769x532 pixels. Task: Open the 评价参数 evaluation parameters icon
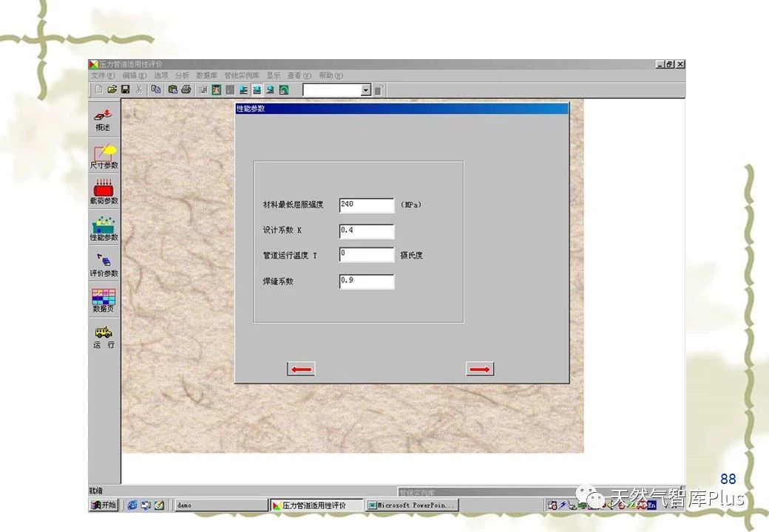coord(104,264)
